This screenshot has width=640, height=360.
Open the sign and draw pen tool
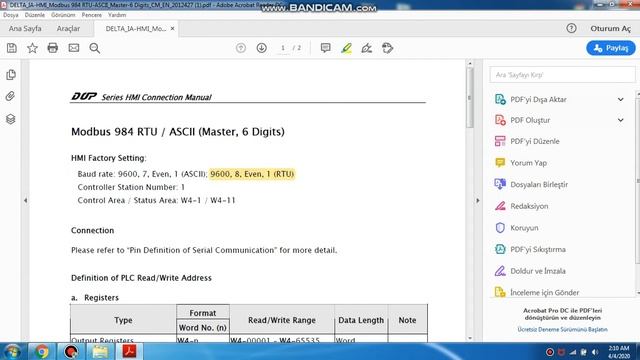(x=367, y=48)
